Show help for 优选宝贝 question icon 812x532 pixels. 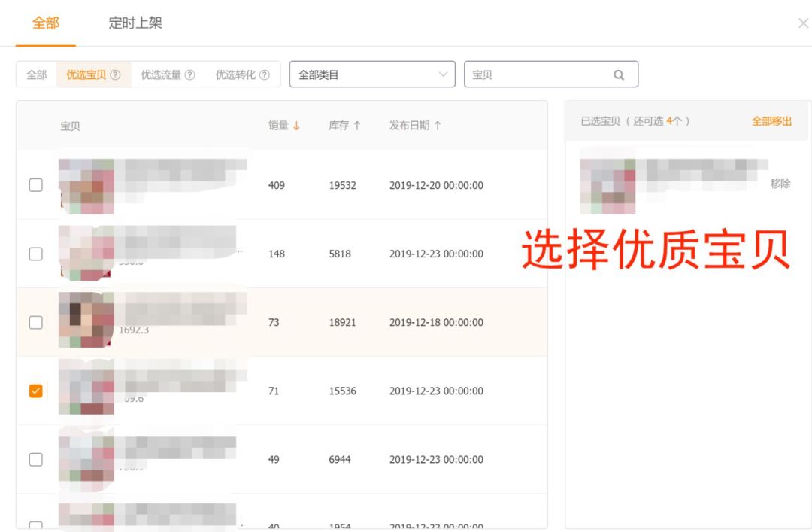pyautogui.click(x=116, y=74)
